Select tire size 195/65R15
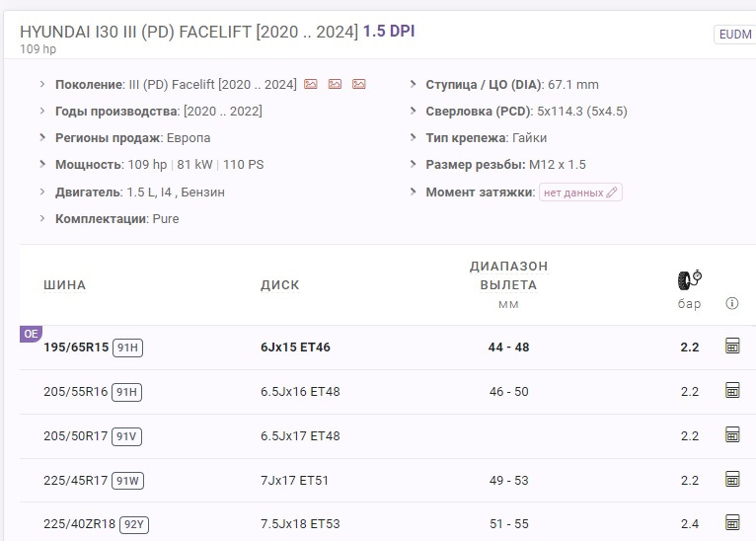Screen dimensions: 756x541 (76, 348)
